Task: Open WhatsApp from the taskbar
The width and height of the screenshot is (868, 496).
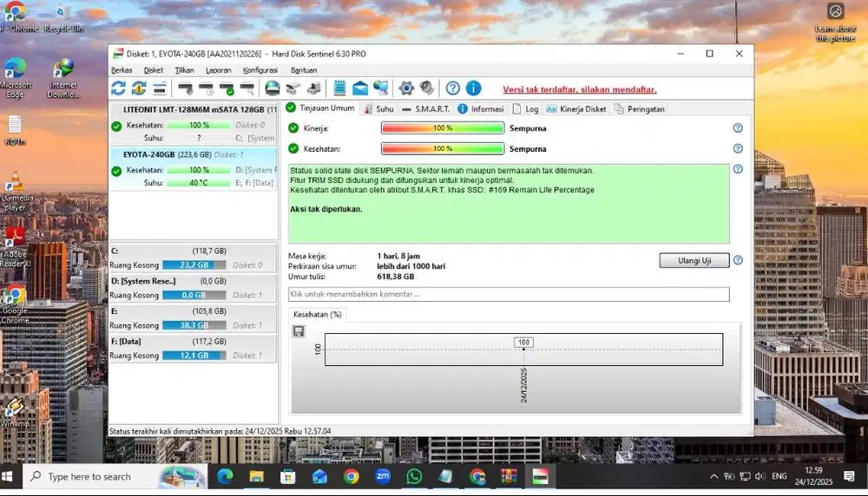Action: (413, 476)
